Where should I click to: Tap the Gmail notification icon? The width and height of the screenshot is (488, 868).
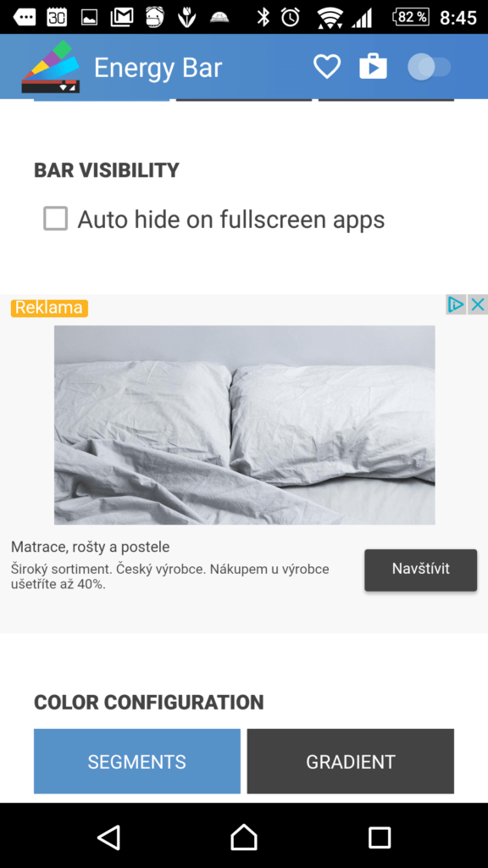tap(122, 17)
